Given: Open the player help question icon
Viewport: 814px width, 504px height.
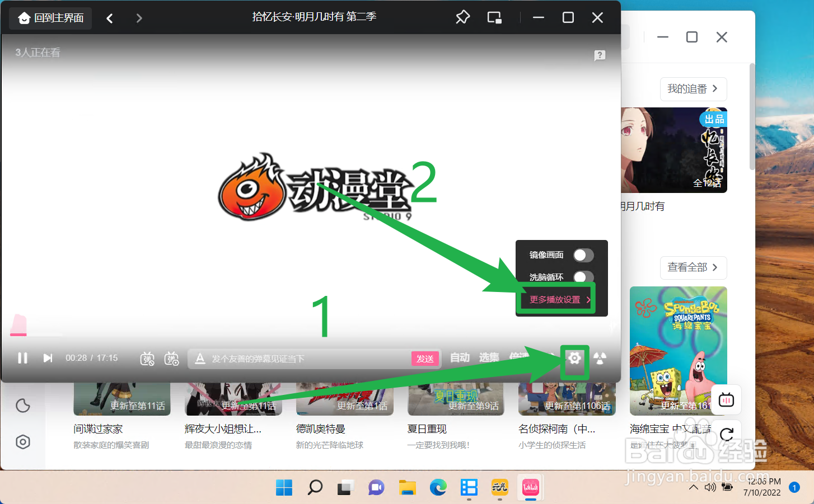Looking at the screenshot, I should coord(600,55).
